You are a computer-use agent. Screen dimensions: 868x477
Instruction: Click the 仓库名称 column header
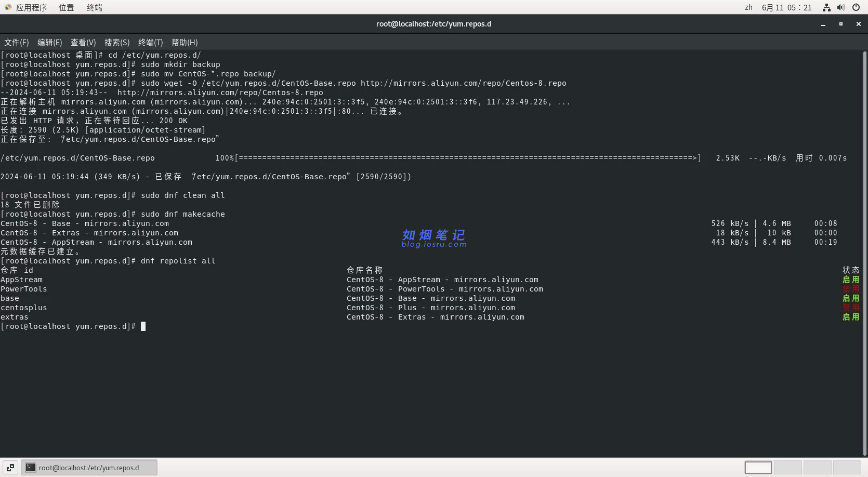[365, 270]
